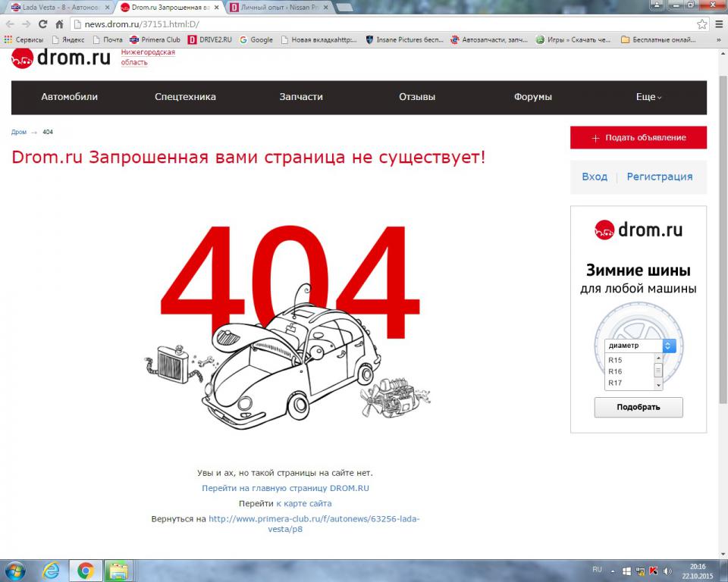Open the Автозапчасти bookmark
728x582 pixels.
click(489, 40)
